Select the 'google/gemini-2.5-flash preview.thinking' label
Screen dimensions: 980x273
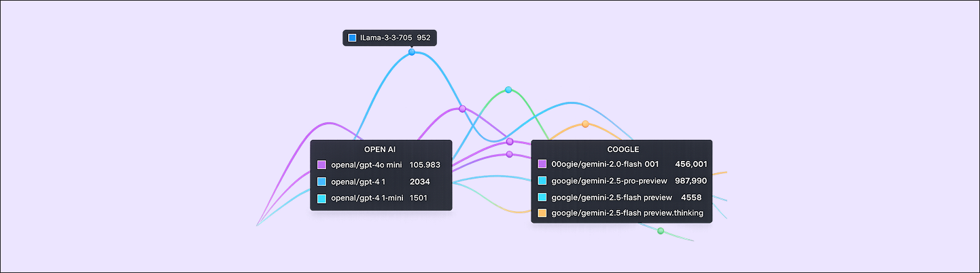[x=627, y=213]
